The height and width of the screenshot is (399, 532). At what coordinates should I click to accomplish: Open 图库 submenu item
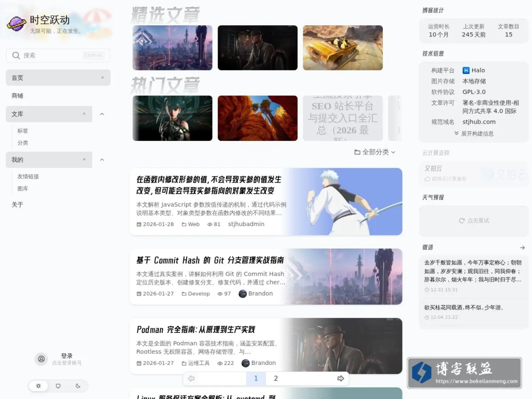[x=23, y=188]
